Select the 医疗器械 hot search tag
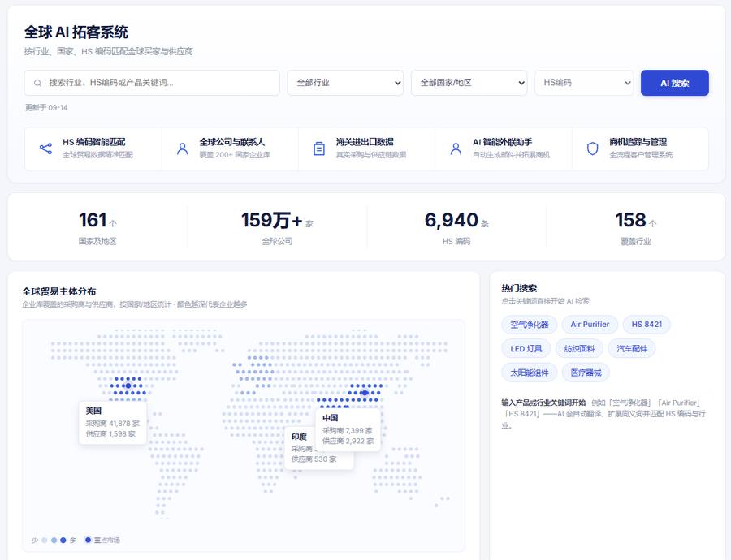The width and height of the screenshot is (731, 560). point(586,373)
